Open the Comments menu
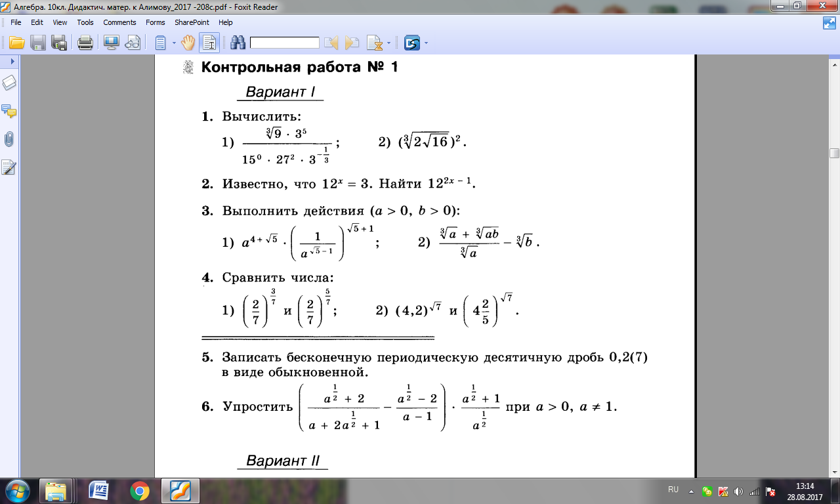Viewport: 840px width, 504px height. (119, 22)
